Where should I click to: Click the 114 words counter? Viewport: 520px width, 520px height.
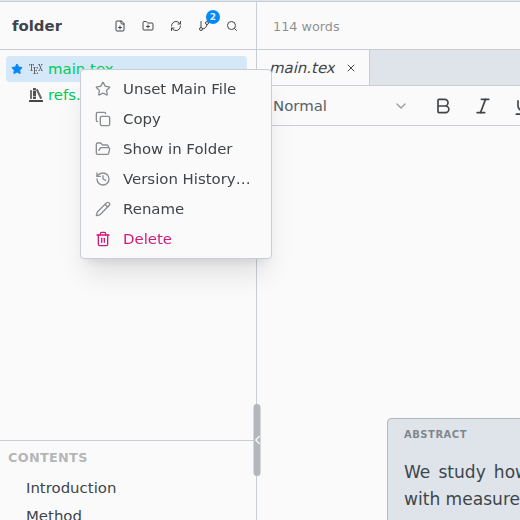tap(306, 27)
